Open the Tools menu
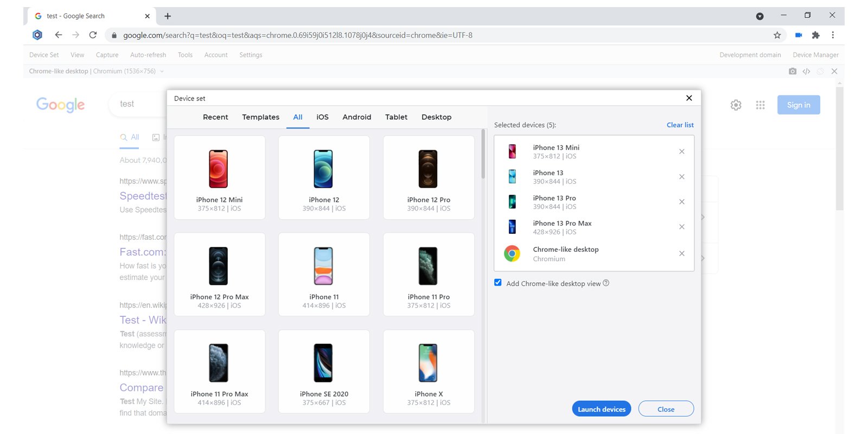This screenshot has width=868, height=434. 185,55
